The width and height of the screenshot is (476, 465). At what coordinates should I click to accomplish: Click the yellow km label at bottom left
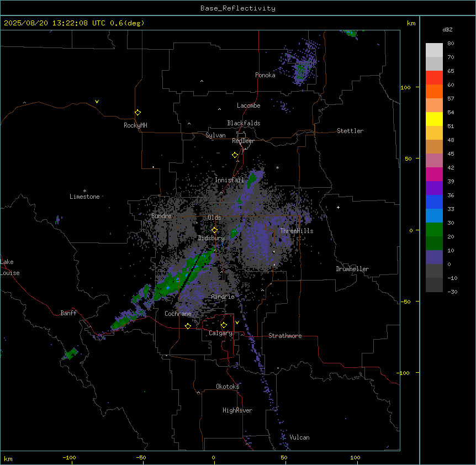8,458
